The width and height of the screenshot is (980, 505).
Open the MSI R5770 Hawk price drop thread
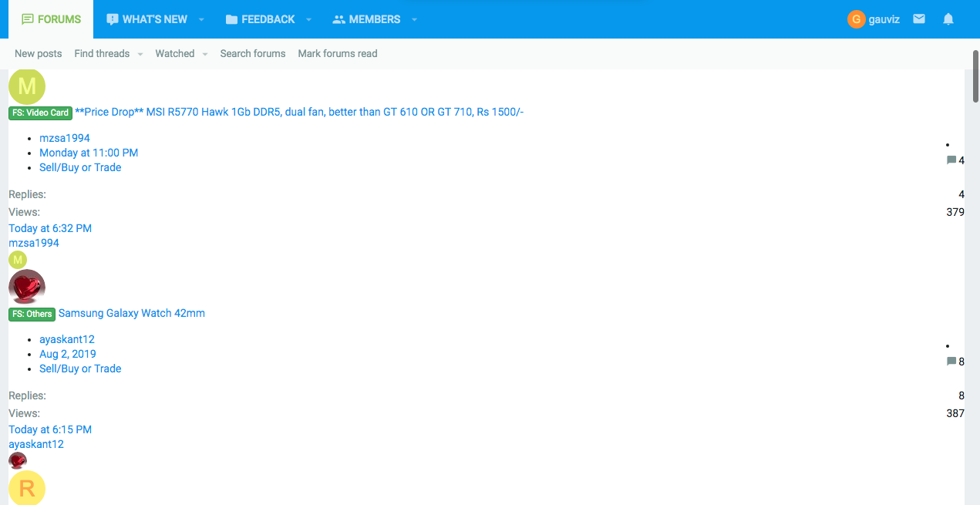[299, 112]
